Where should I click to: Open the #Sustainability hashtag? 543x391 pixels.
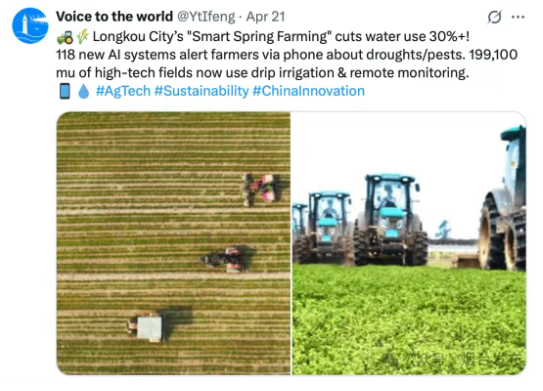pos(202,91)
